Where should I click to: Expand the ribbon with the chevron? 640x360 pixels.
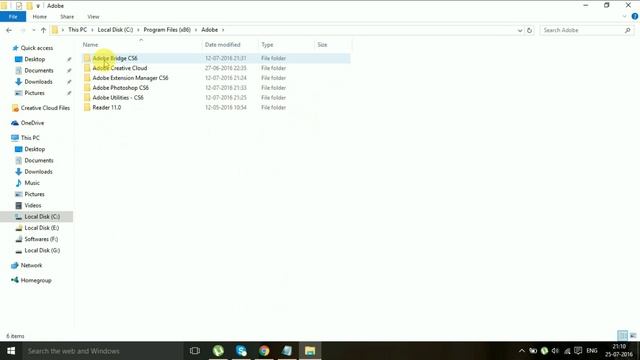pos(624,17)
